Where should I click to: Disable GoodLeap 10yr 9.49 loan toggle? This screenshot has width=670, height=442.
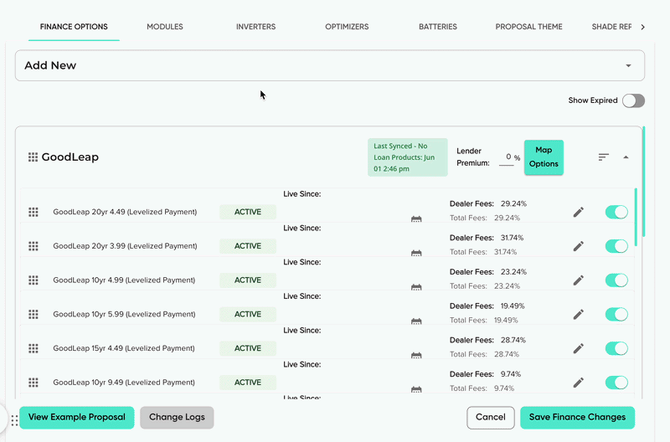[x=617, y=383]
